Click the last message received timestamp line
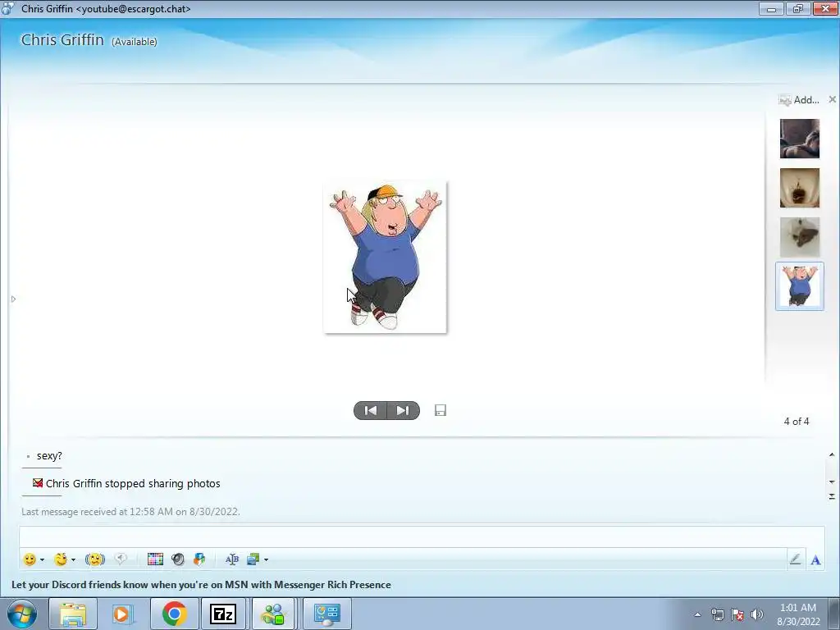Image resolution: width=840 pixels, height=630 pixels. click(130, 512)
